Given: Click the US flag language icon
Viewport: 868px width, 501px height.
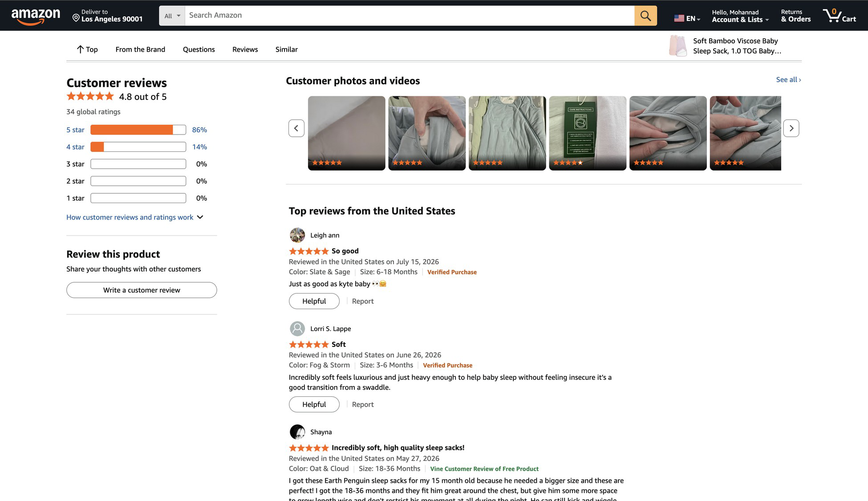Looking at the screenshot, I should (x=679, y=18).
